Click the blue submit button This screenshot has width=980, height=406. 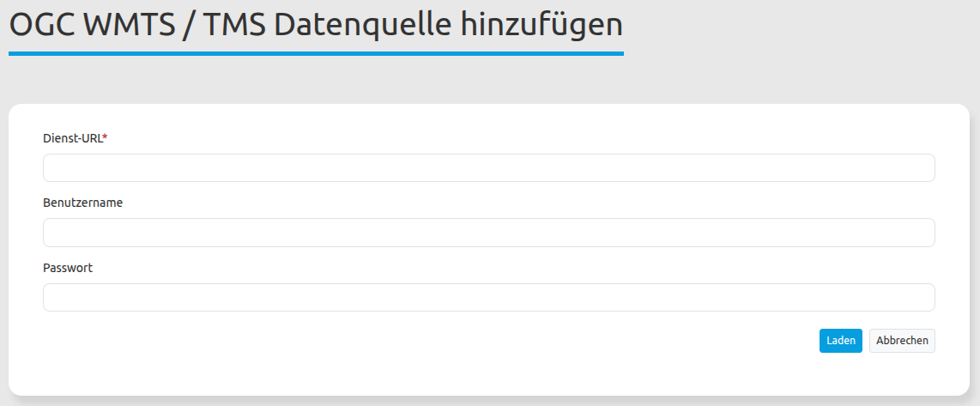[x=840, y=341]
